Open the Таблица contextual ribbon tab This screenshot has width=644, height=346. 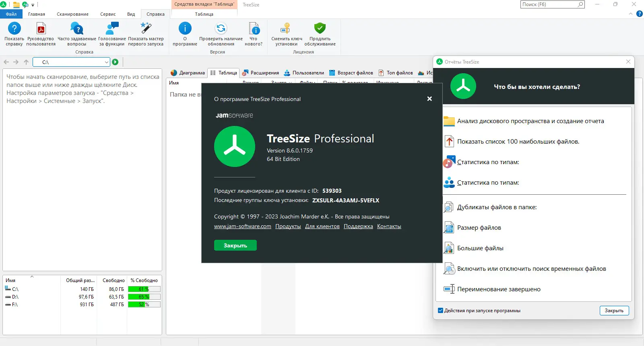pos(204,14)
